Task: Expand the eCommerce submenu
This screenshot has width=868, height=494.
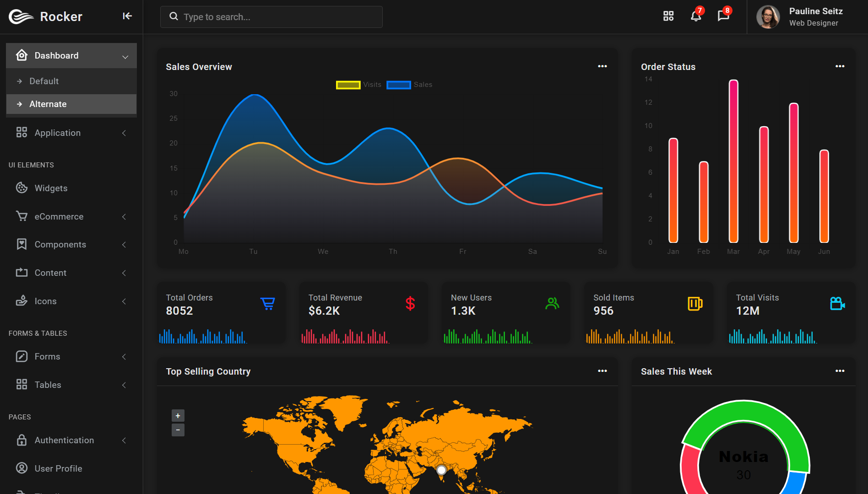Action: point(71,217)
